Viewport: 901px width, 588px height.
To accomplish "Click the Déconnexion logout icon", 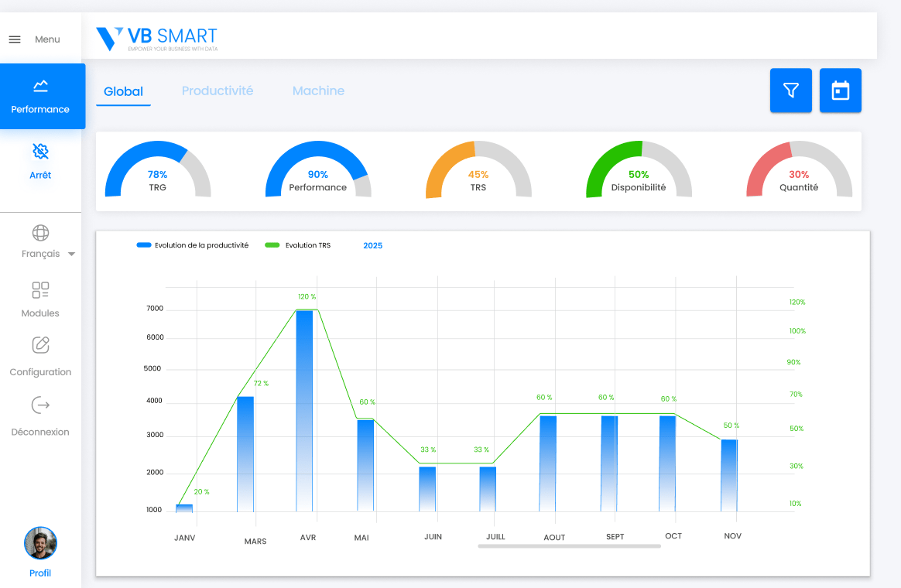I will [40, 405].
